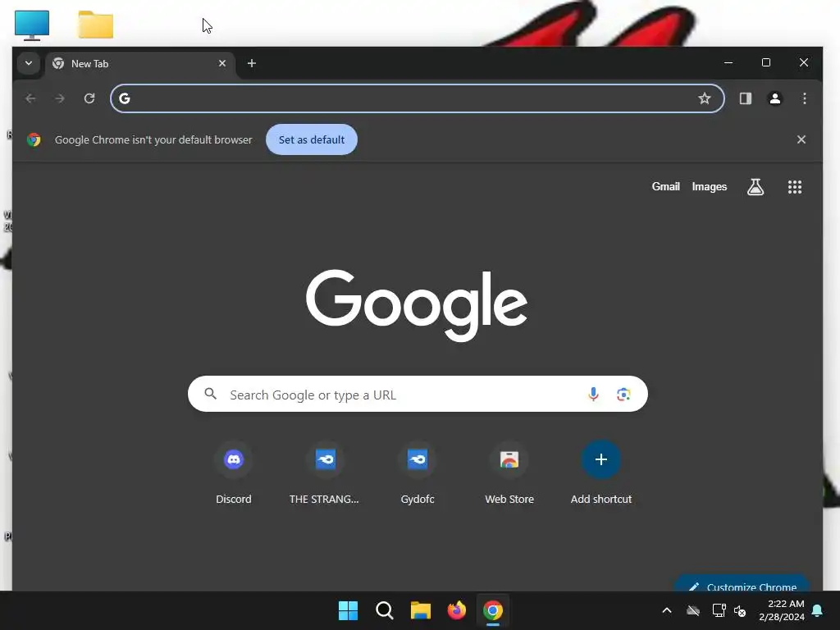The height and width of the screenshot is (630, 840).
Task: Open the Chrome three-dot menu
Action: coord(804,98)
